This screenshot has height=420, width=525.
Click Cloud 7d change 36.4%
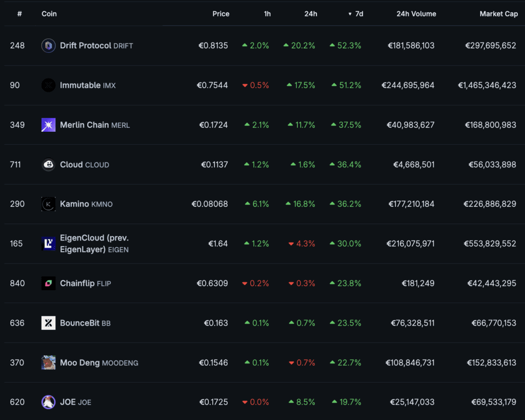pyautogui.click(x=345, y=165)
